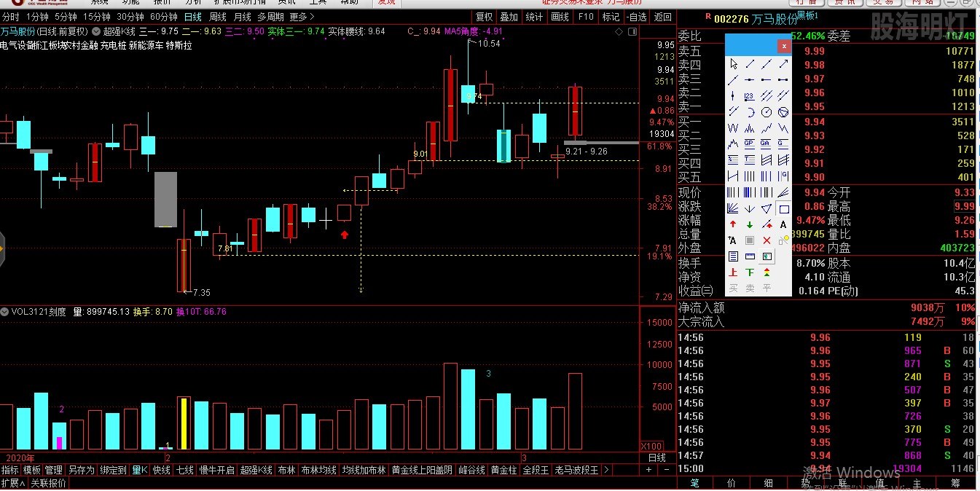Show more indicator tabs with the arrow
Viewport: 980px width, 491px height.
tap(605, 470)
